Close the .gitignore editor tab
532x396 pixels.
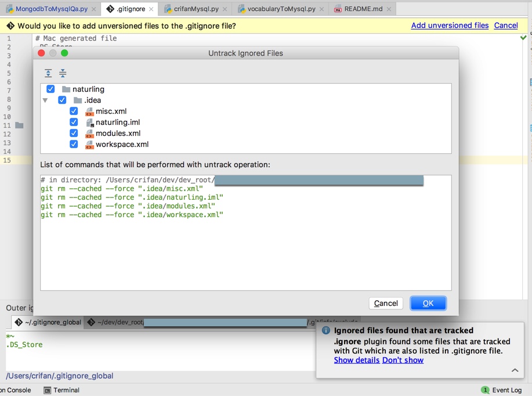(151, 9)
